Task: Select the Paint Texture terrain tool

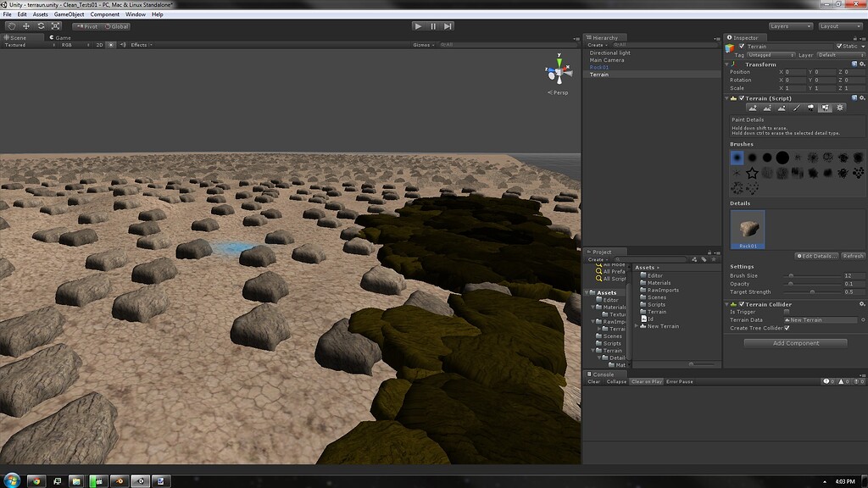Action: click(x=797, y=108)
